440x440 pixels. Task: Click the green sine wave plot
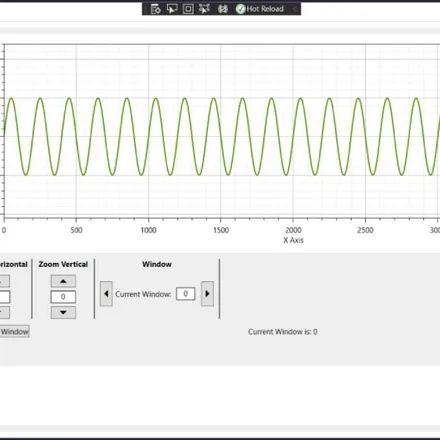[221, 136]
